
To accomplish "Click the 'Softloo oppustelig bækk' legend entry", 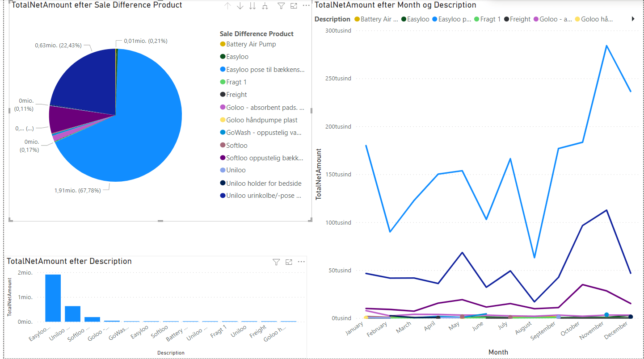I will coord(265,158).
